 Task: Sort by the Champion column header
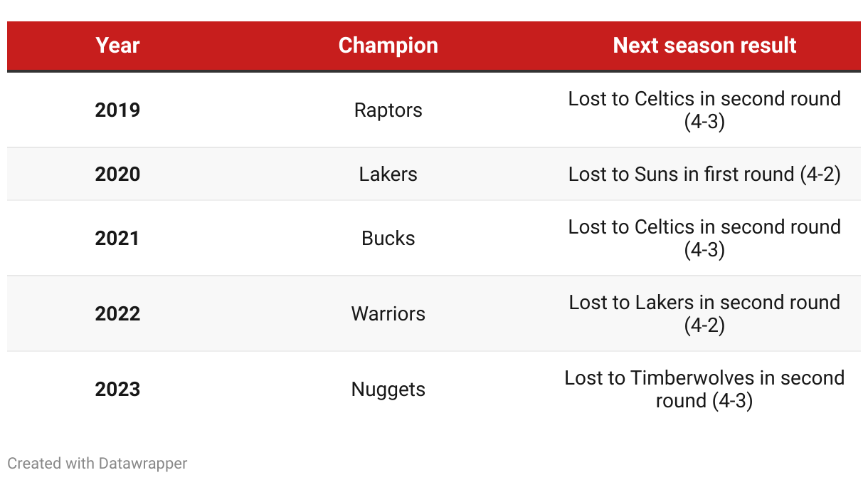click(388, 46)
